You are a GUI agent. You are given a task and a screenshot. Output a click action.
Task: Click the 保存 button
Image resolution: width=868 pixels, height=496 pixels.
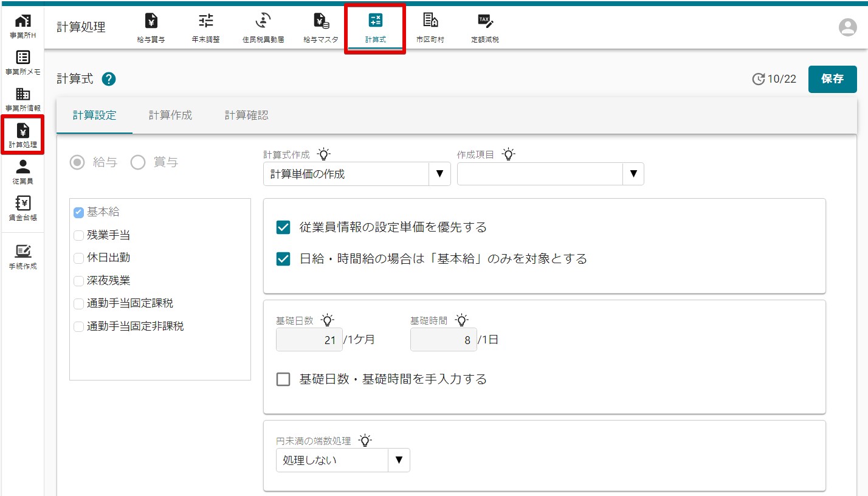click(x=832, y=79)
